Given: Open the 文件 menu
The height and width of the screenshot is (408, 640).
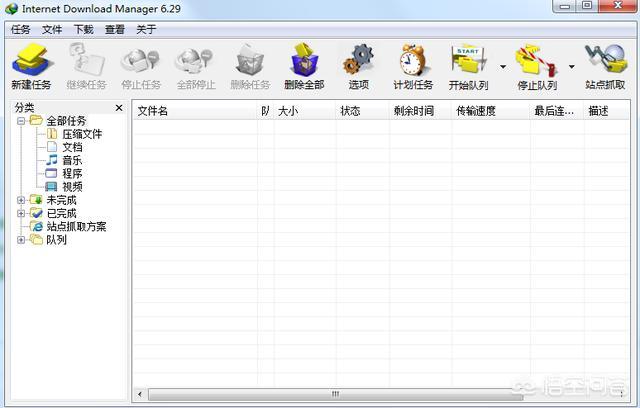Looking at the screenshot, I should pyautogui.click(x=52, y=29).
